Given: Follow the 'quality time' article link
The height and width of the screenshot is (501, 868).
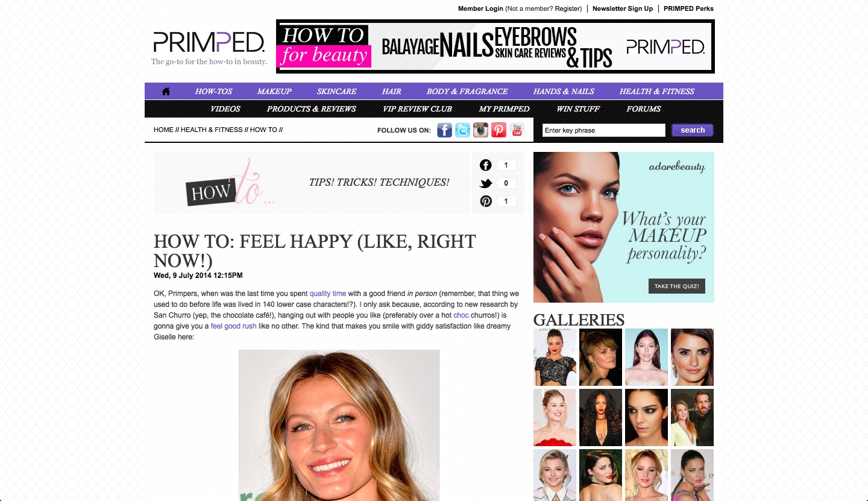Looking at the screenshot, I should click(328, 294).
